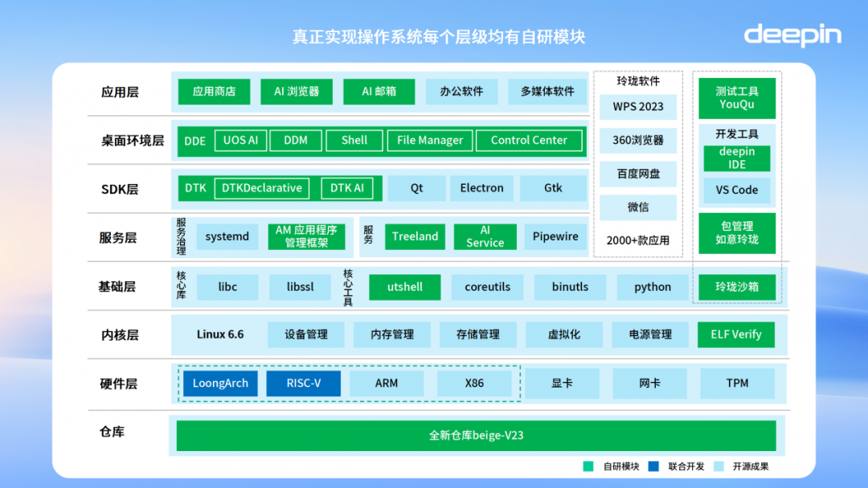Click the DTK label

tap(195, 188)
